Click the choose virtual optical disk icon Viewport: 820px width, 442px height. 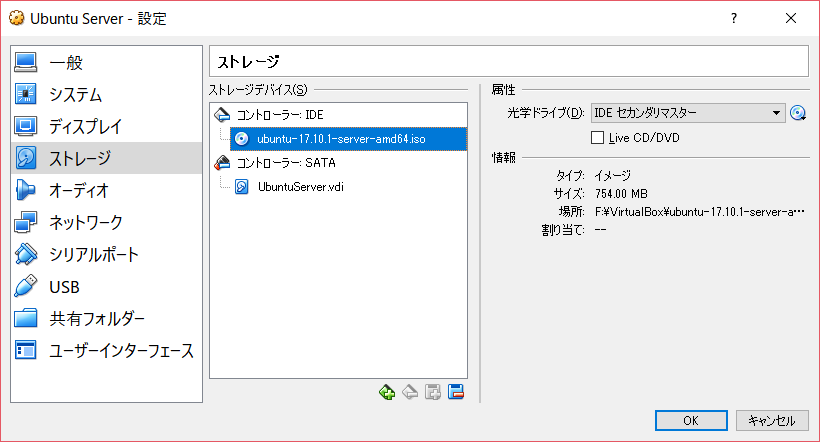pos(798,113)
